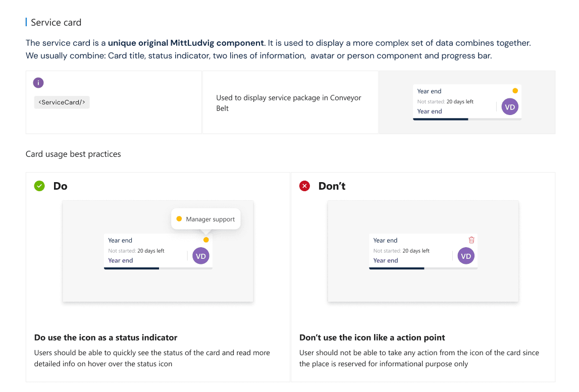The height and width of the screenshot is (392, 579).
Task: Click the progress bar on top preview card
Action: [x=467, y=119]
